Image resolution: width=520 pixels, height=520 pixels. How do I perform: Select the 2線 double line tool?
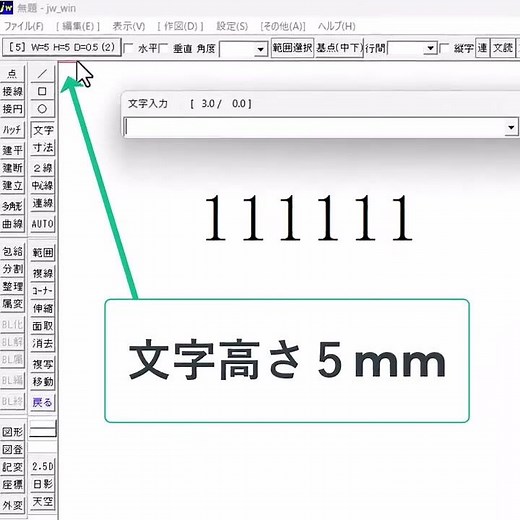43,168
